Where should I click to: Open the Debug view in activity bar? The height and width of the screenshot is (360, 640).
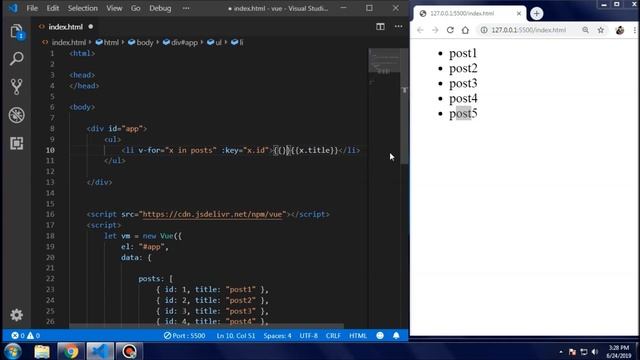(x=16, y=115)
